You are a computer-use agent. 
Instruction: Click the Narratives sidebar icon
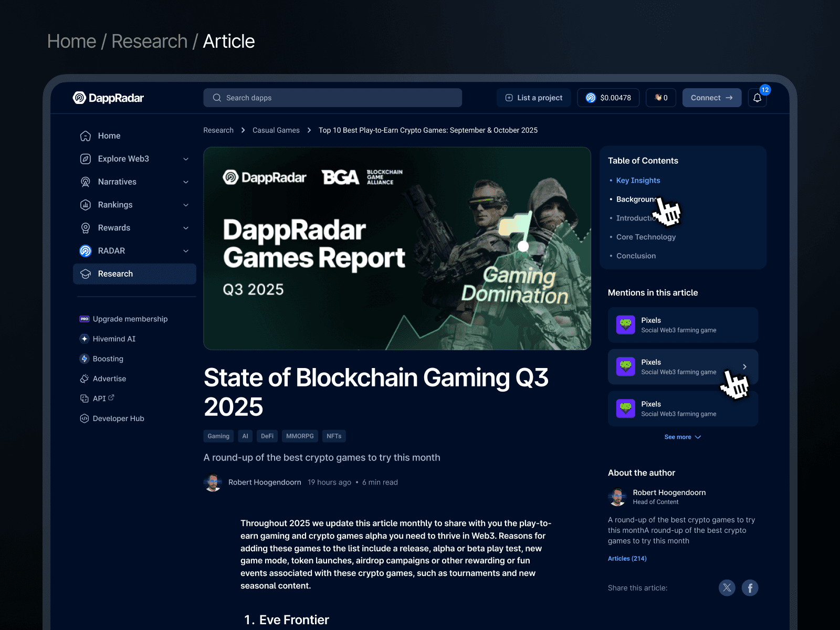[x=86, y=182]
